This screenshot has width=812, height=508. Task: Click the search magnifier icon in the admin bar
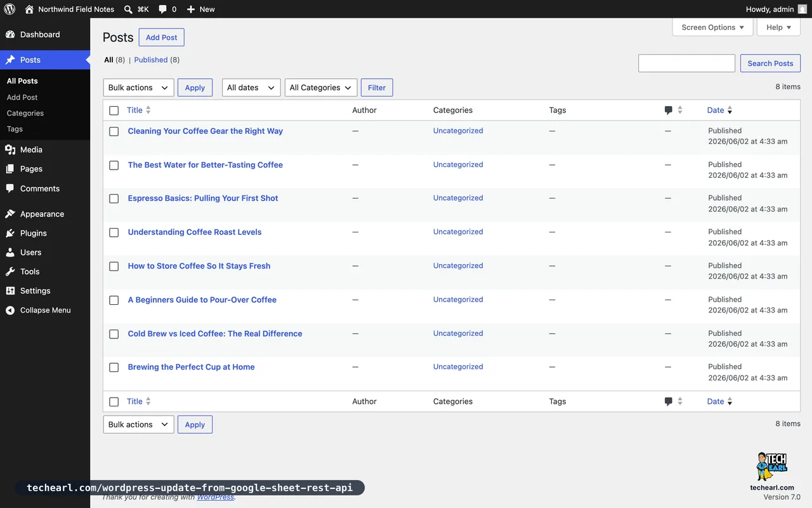coord(128,9)
